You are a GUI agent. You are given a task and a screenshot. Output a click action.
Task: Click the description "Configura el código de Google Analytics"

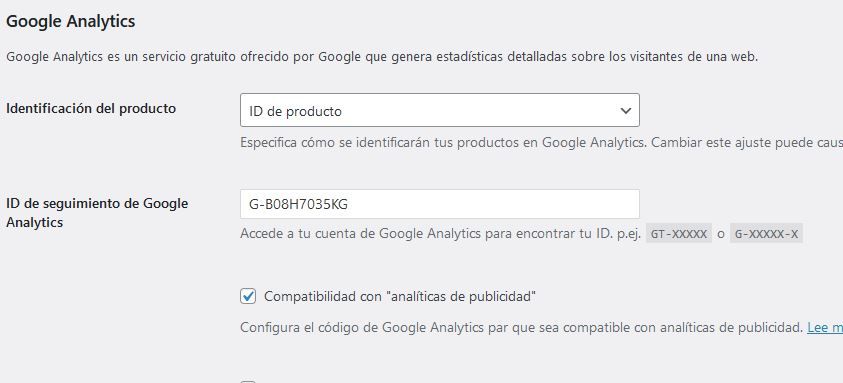pyautogui.click(x=521, y=328)
